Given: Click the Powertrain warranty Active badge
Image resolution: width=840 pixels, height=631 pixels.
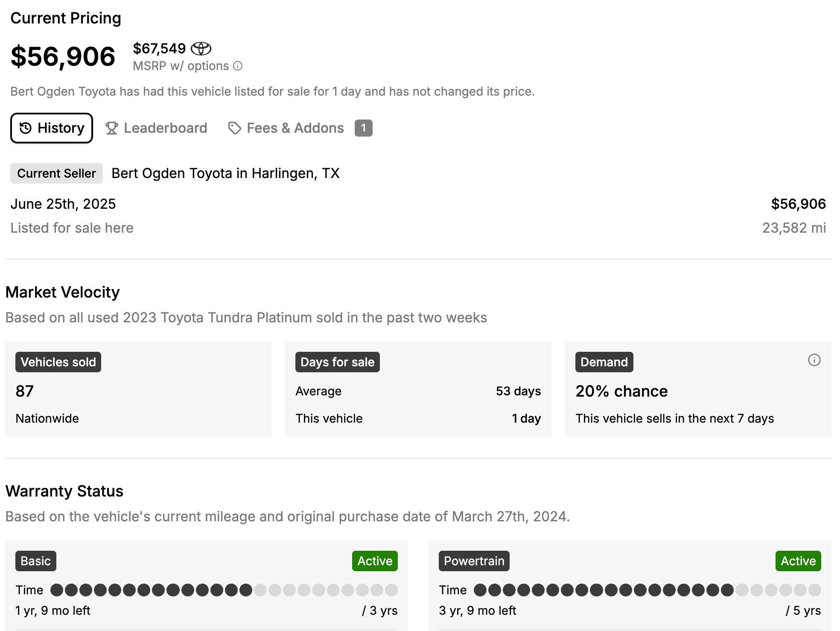Looking at the screenshot, I should click(x=798, y=561).
